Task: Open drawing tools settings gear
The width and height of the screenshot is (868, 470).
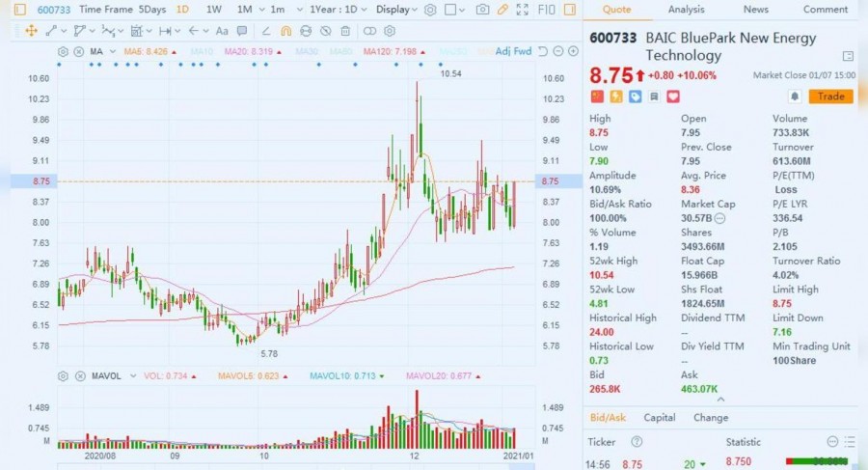Action: tap(390, 31)
